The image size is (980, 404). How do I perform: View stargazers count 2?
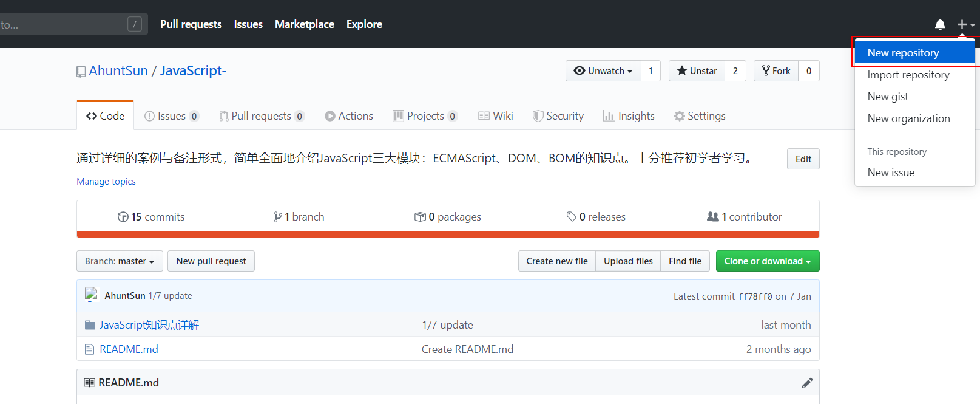[735, 71]
